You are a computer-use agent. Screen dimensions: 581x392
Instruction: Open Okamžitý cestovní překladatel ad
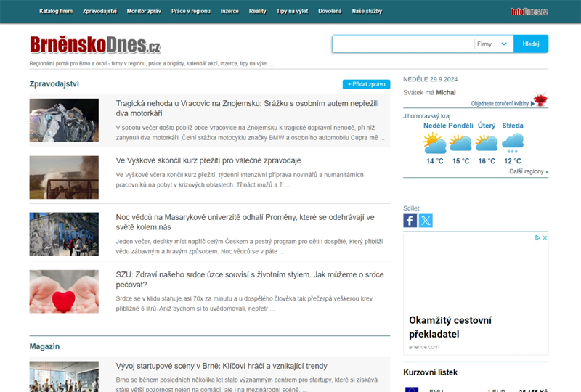coord(450,327)
